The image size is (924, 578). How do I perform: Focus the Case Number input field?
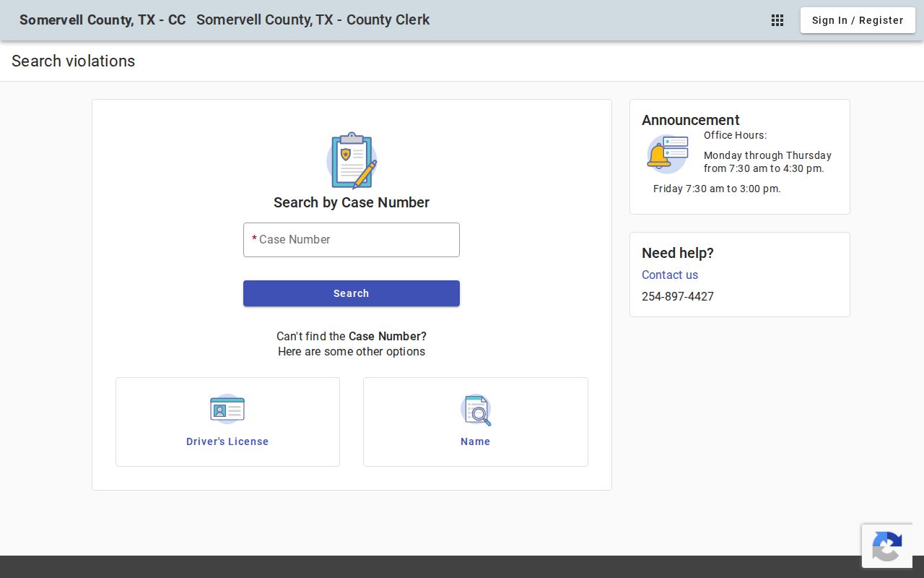pos(352,240)
